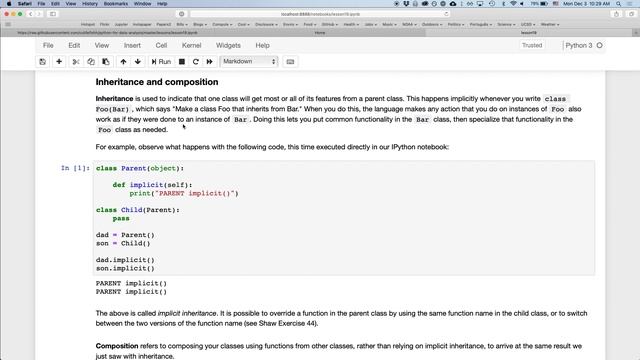640x360 pixels.
Task: Open the Widgets menu
Action: coord(228,45)
